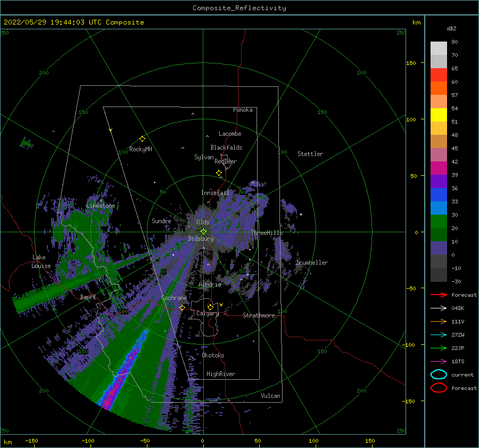Click the white 04DK arrow icon
479x448 pixels.
coord(439,308)
